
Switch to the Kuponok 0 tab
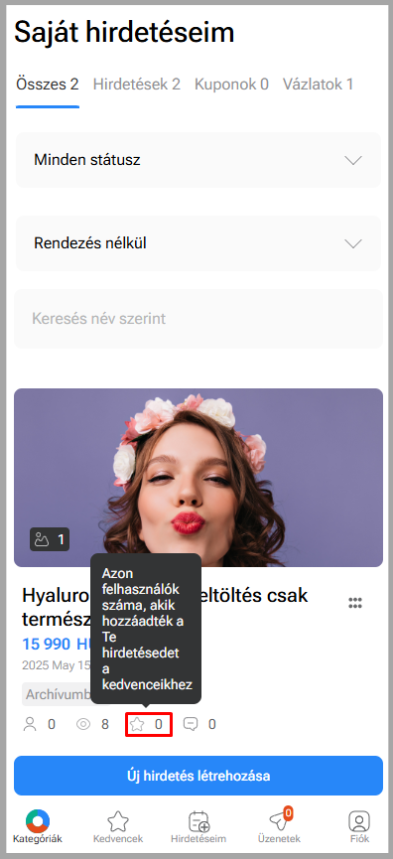coord(231,84)
